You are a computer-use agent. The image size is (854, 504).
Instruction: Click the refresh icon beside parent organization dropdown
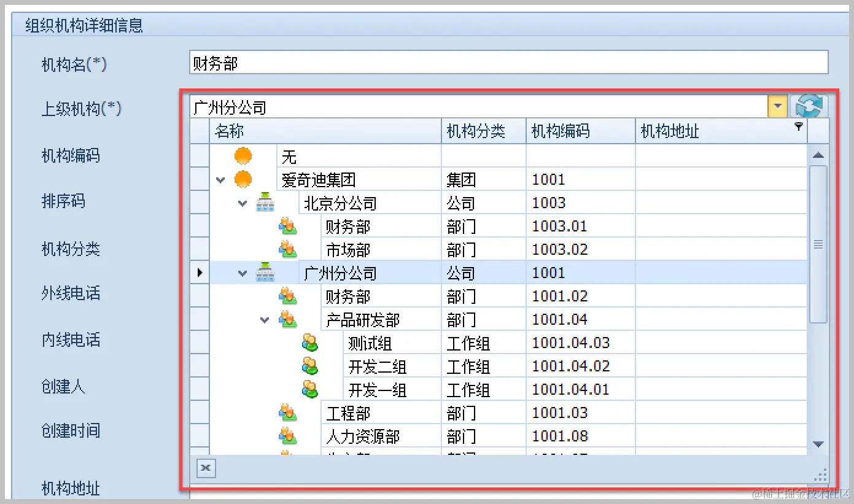(x=808, y=107)
